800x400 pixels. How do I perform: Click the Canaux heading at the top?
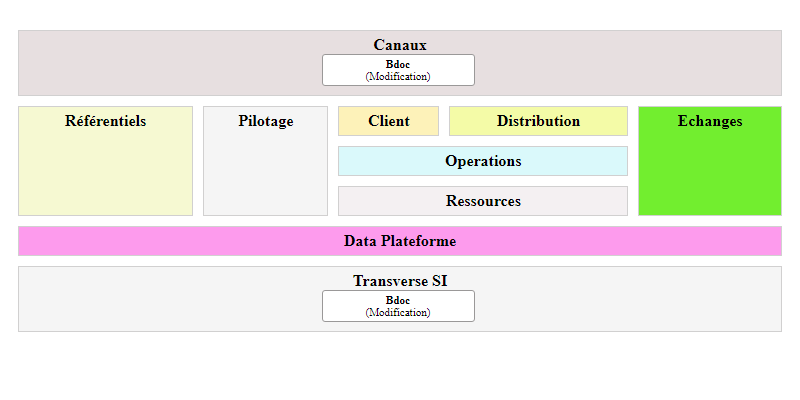point(400,45)
